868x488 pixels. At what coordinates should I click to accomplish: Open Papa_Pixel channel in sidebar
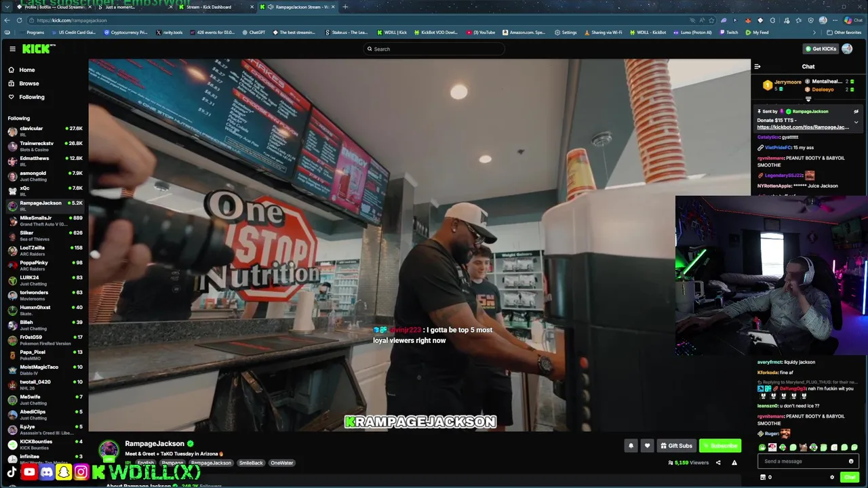click(x=44, y=355)
